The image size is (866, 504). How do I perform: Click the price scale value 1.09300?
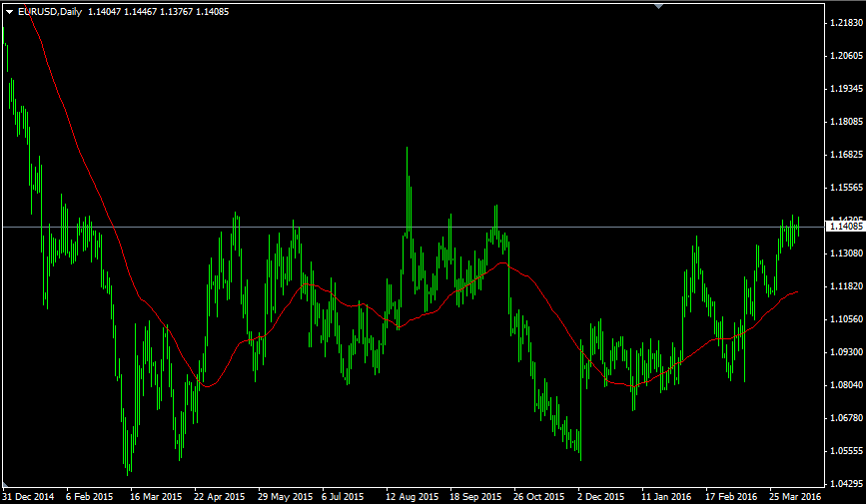846,351
